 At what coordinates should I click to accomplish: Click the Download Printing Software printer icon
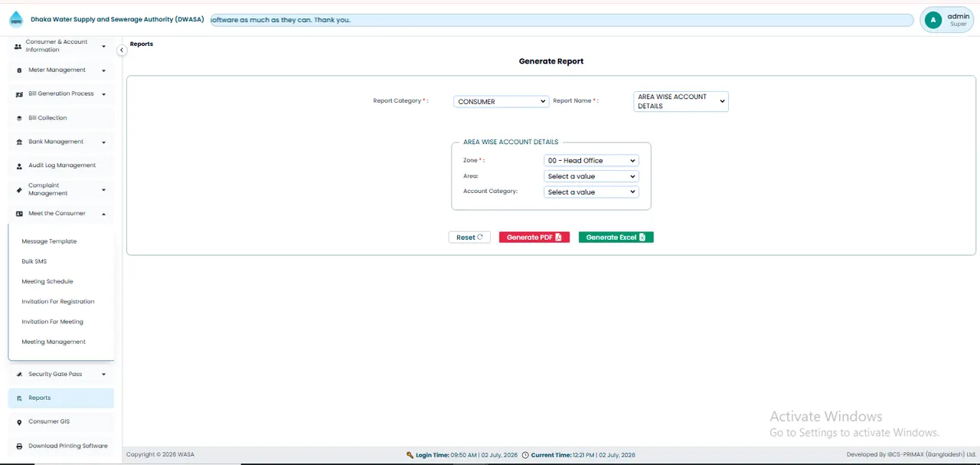(x=19, y=446)
